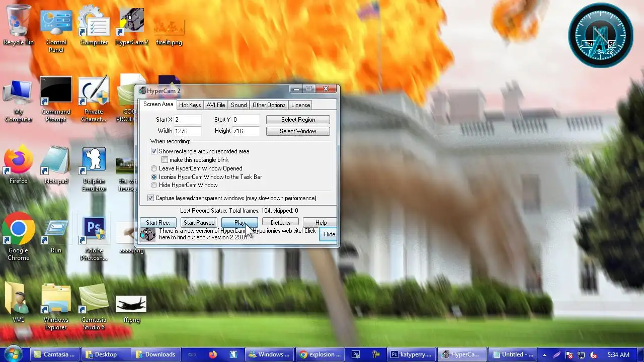Screen dimensions: 644x362
Task: Select the Adobe Photoshop desktop shortcut
Action: 94,238
